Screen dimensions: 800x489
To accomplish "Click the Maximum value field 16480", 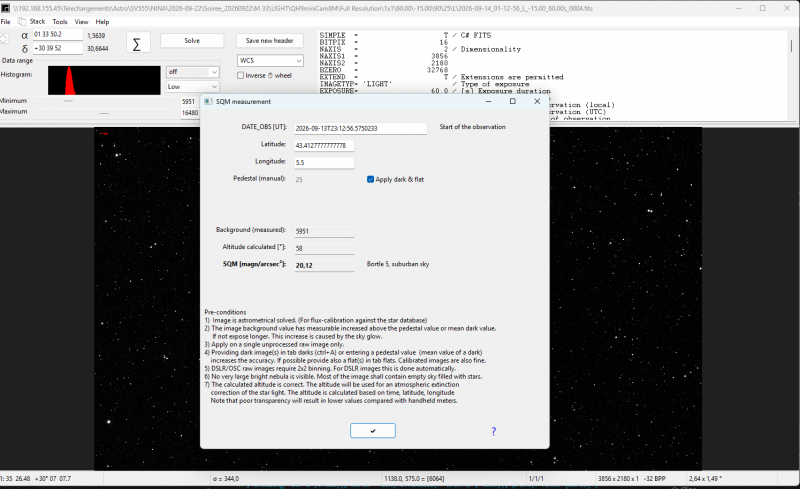I will (x=189, y=113).
